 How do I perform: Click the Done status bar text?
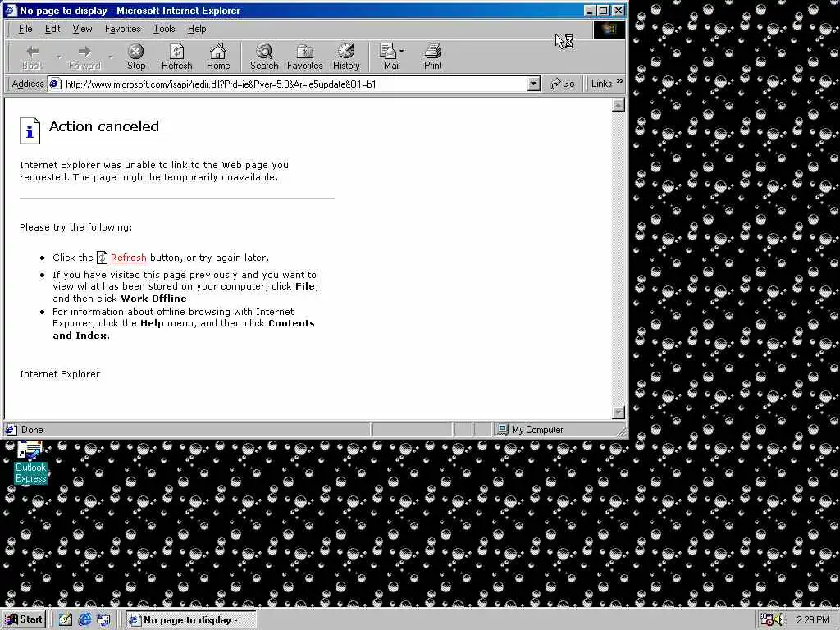[32, 430]
